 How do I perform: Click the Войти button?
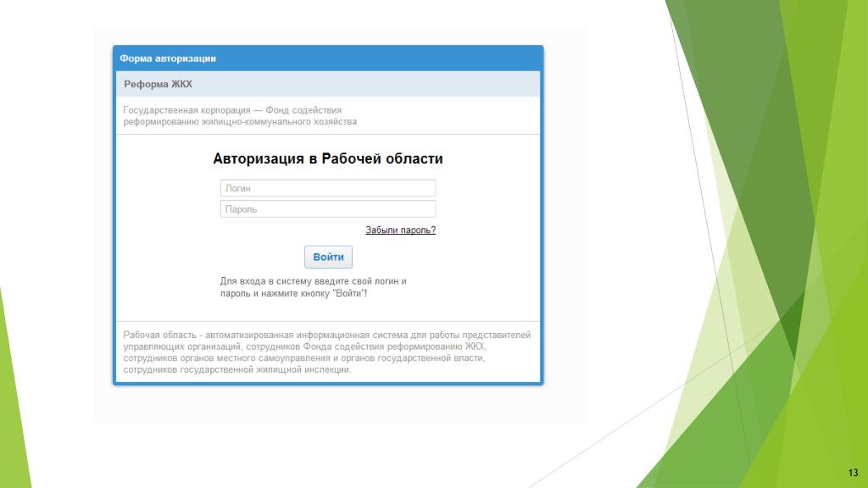click(x=328, y=257)
